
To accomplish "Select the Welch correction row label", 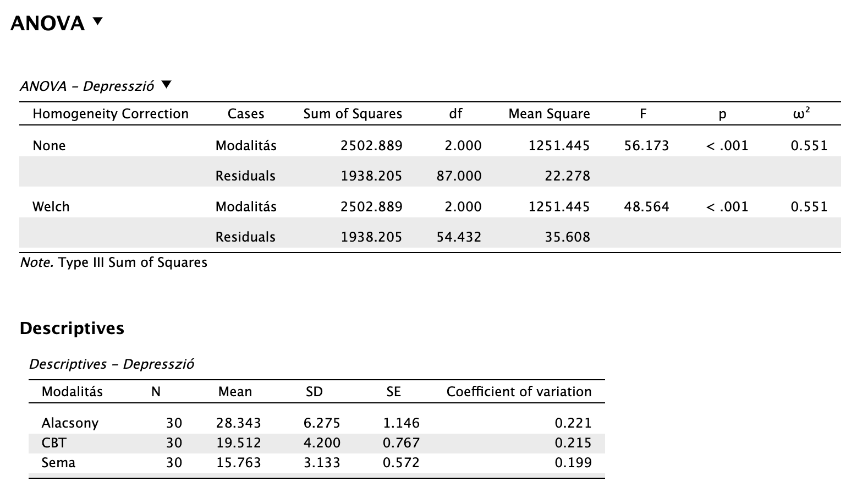I will tap(51, 207).
